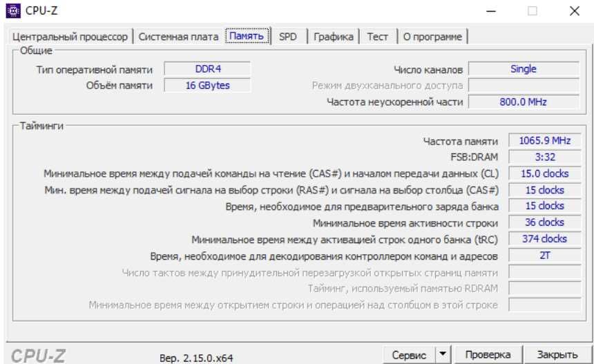Click the Закрыть button
Viewport: 594px width, 364px height.
(x=557, y=355)
